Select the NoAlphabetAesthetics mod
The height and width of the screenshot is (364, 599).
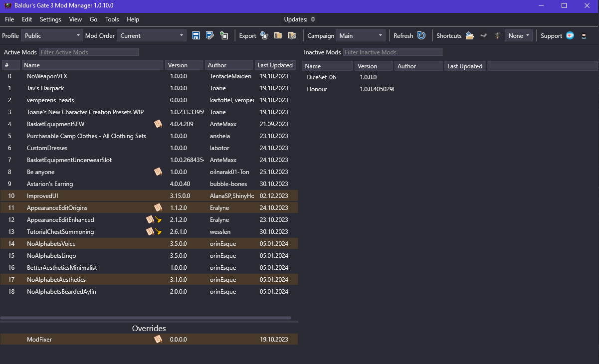click(x=149, y=280)
